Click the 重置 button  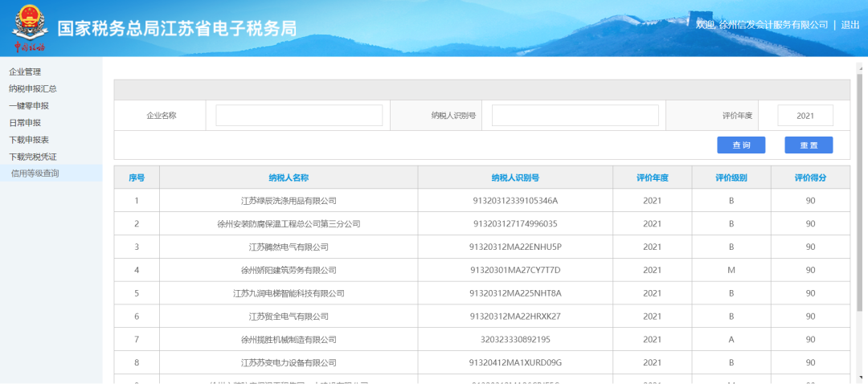tap(809, 145)
